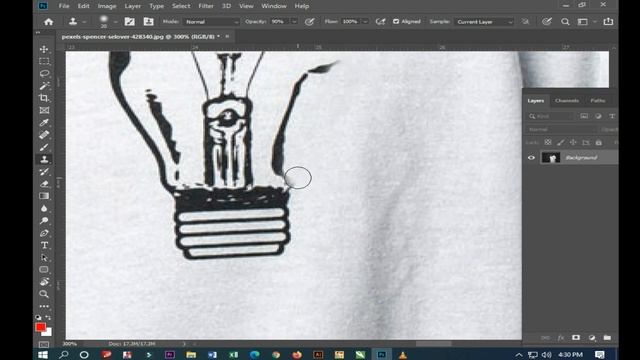Open the Layer menu
The width and height of the screenshot is (640, 360).
pos(133,6)
